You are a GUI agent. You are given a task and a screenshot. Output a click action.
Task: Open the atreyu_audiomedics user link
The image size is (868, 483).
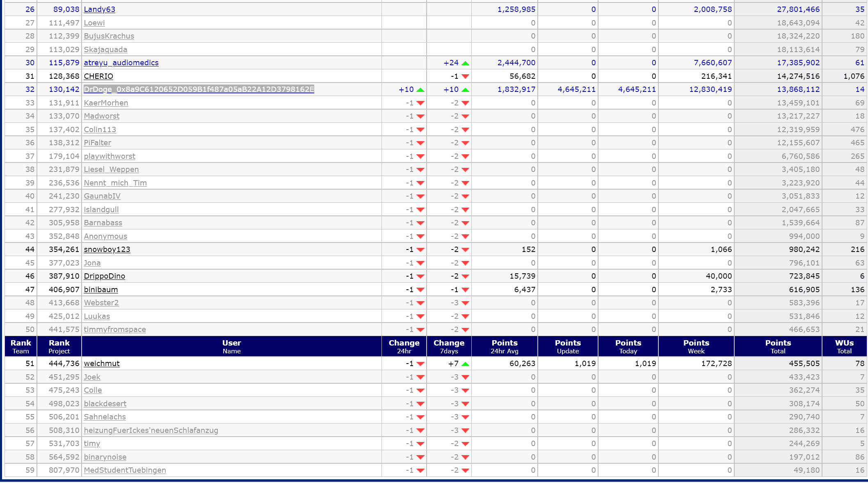coord(121,63)
